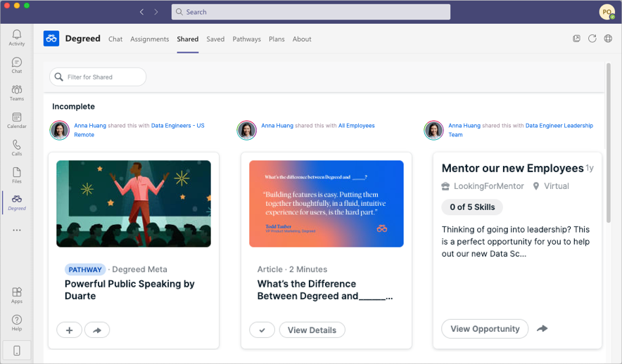Open Calls in the sidebar
Screen dimensions: 622x364
tap(17, 148)
